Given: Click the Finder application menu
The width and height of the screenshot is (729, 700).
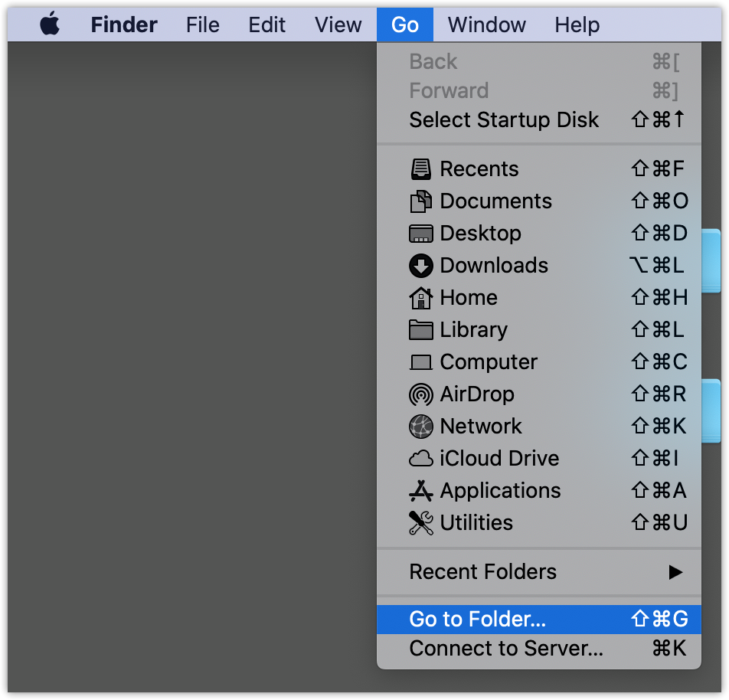Looking at the screenshot, I should 124,25.
